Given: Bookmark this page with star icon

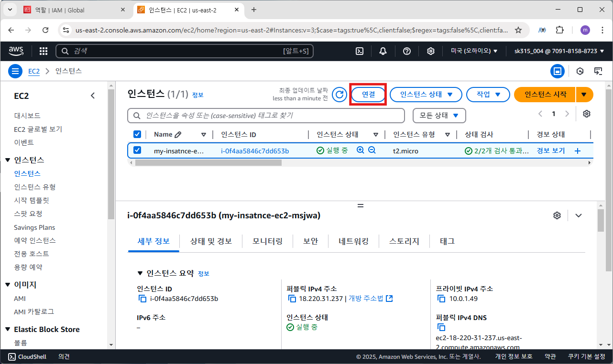Looking at the screenshot, I should [x=518, y=30].
